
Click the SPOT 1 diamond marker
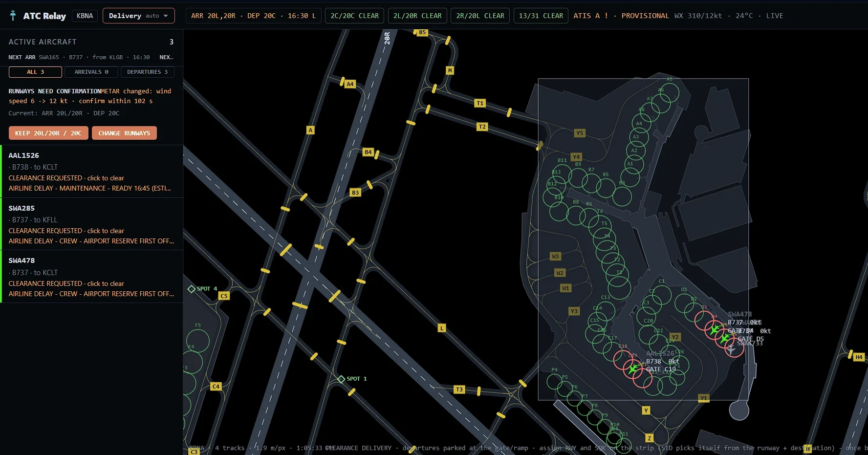pyautogui.click(x=342, y=379)
